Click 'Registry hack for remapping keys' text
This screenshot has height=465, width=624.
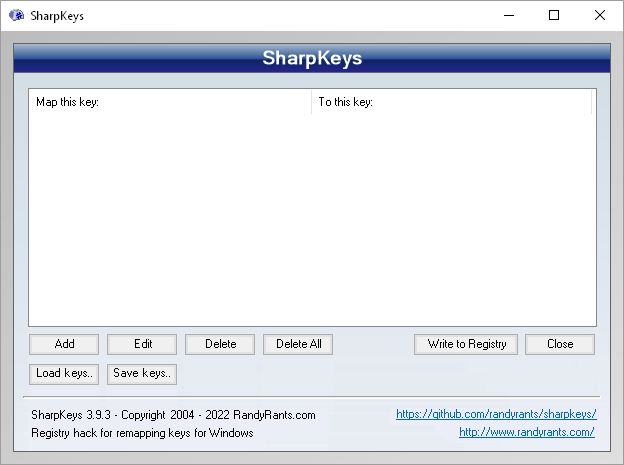(x=142, y=433)
